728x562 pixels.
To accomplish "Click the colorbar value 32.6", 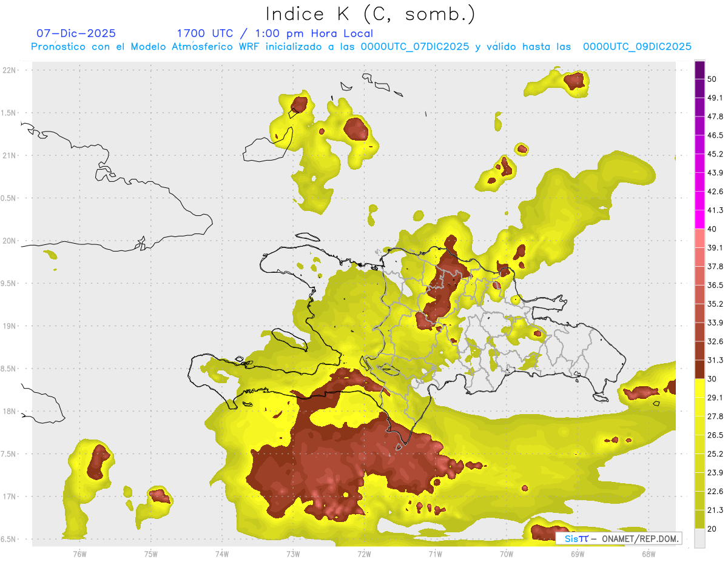I will [715, 341].
